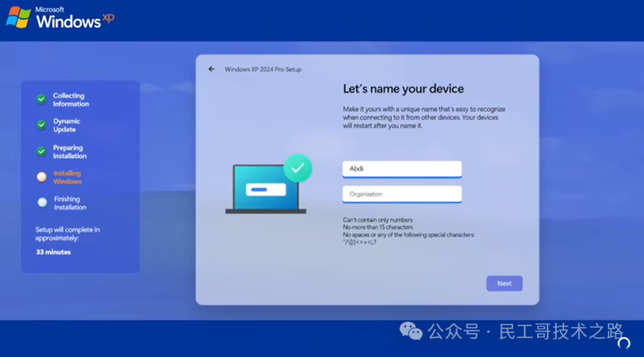The height and width of the screenshot is (357, 644).
Task: Click the green check beside Preparing Installation
Action: [41, 151]
